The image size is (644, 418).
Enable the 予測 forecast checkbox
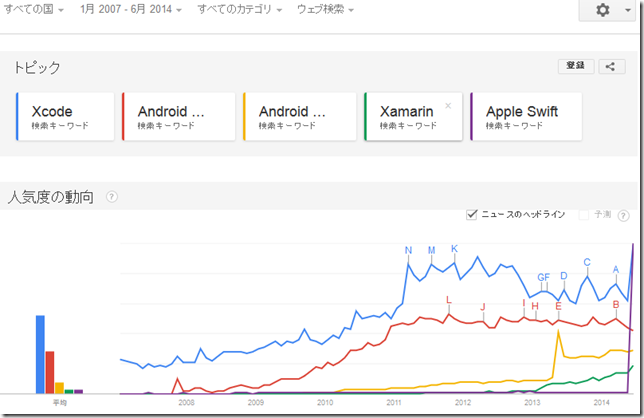(x=583, y=215)
